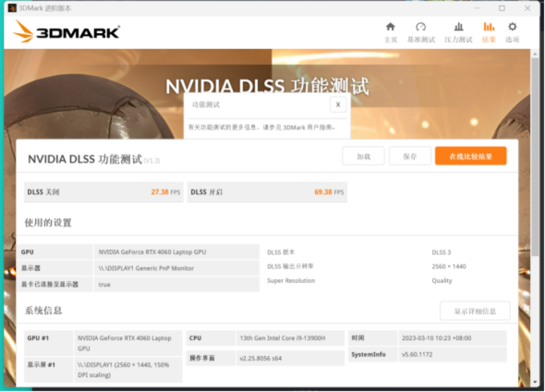The width and height of the screenshot is (545, 392).
Task: Close the 功能测试 info popup
Action: (338, 105)
